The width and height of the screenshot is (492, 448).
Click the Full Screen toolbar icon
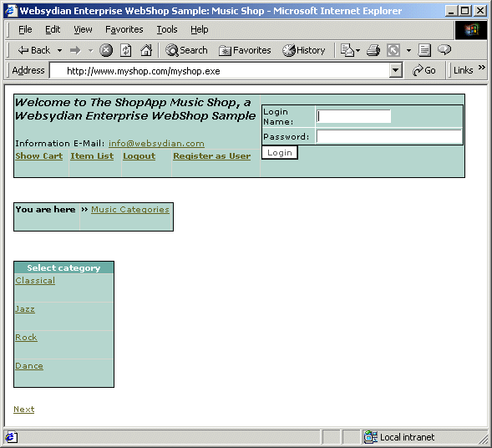393,50
